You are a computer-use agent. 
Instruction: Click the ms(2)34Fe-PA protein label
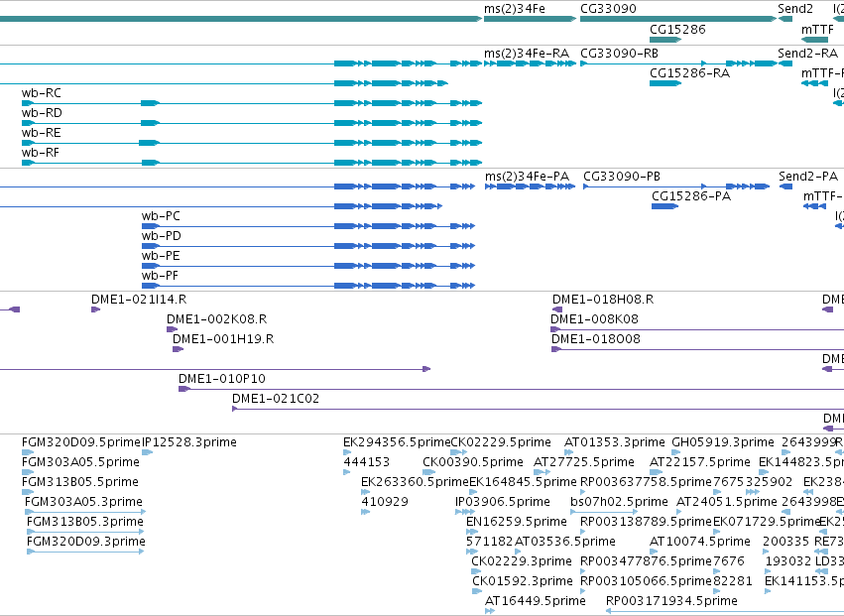[x=527, y=177]
